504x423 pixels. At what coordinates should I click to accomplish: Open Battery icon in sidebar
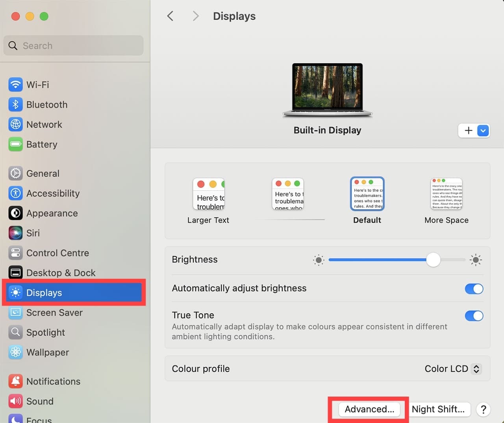click(15, 144)
